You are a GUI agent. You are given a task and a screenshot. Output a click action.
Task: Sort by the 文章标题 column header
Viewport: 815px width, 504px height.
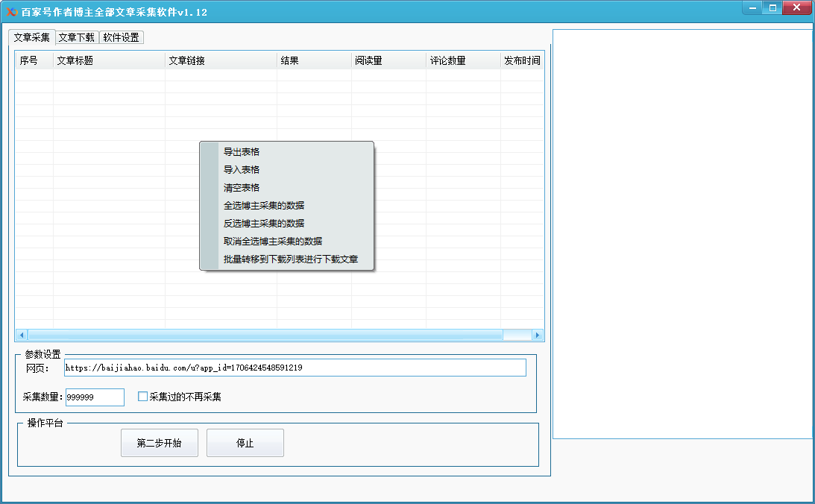click(109, 60)
